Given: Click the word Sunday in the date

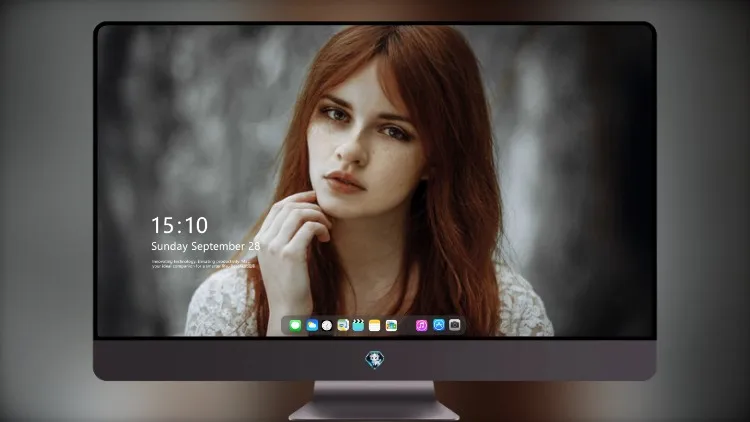Looking at the screenshot, I should click(169, 246).
